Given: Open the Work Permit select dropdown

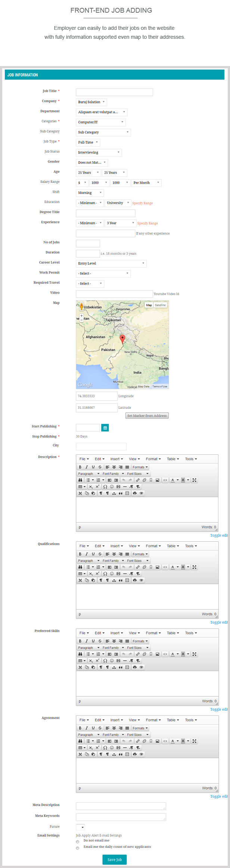Looking at the screenshot, I should pyautogui.click(x=103, y=273).
